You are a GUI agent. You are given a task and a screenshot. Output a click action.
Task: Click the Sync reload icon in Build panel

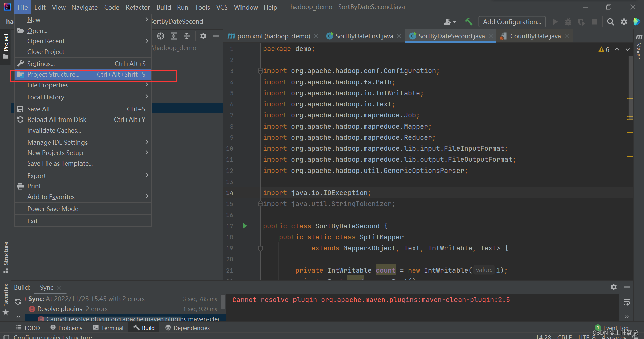[x=18, y=302]
